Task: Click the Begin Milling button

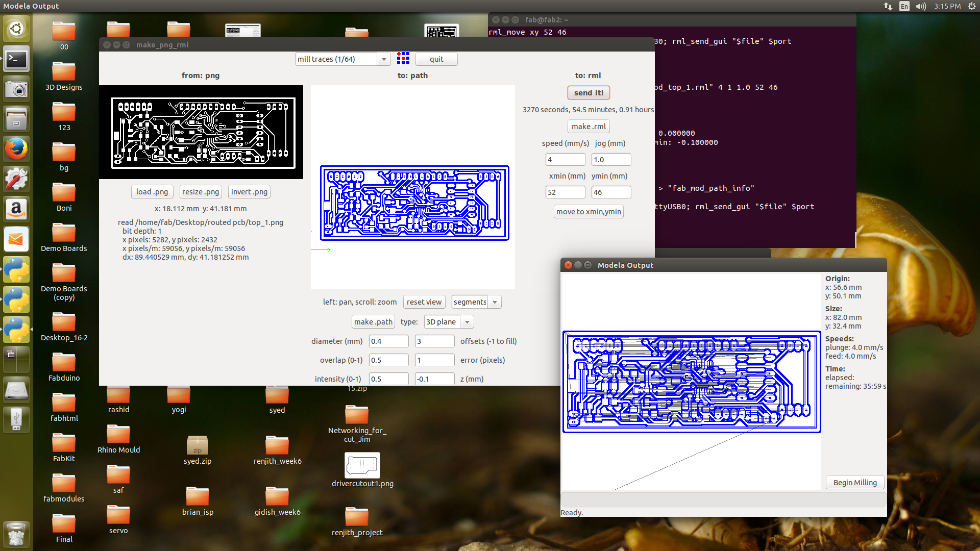Action: coord(855,483)
